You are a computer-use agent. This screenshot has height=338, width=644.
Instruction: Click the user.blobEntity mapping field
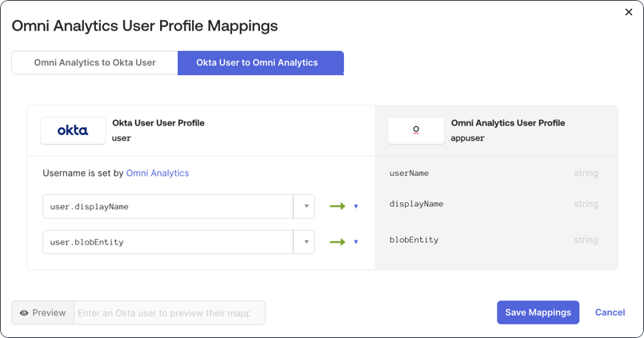click(x=168, y=242)
